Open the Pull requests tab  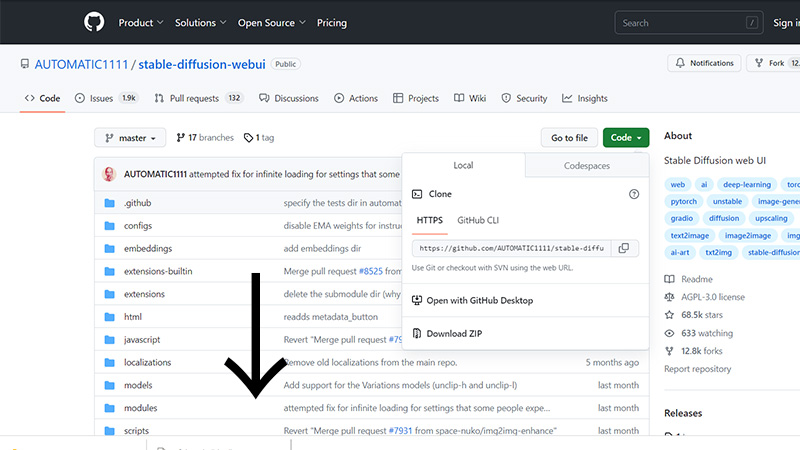pos(199,98)
